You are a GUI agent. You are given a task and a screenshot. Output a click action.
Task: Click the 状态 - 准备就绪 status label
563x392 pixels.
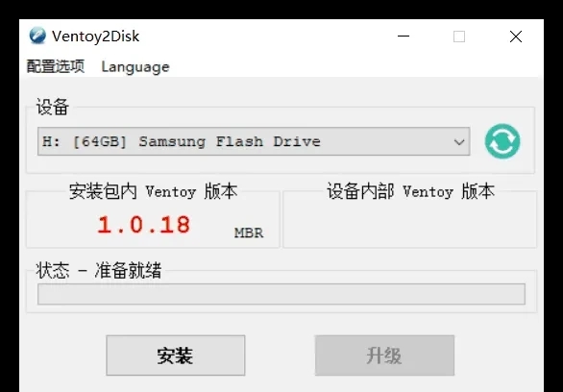coord(99,270)
